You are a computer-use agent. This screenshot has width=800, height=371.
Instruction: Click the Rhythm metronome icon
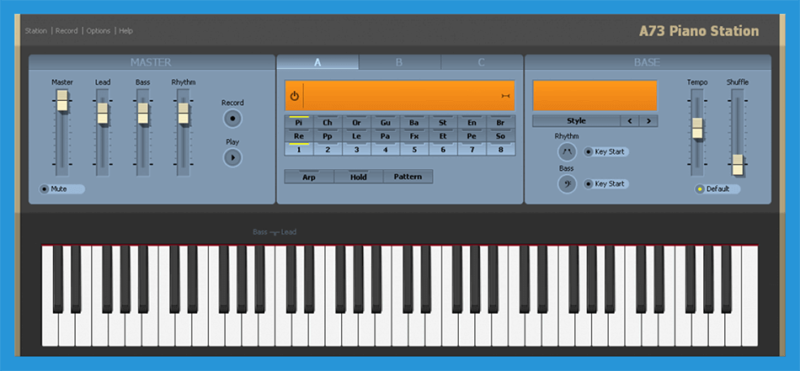(x=567, y=152)
